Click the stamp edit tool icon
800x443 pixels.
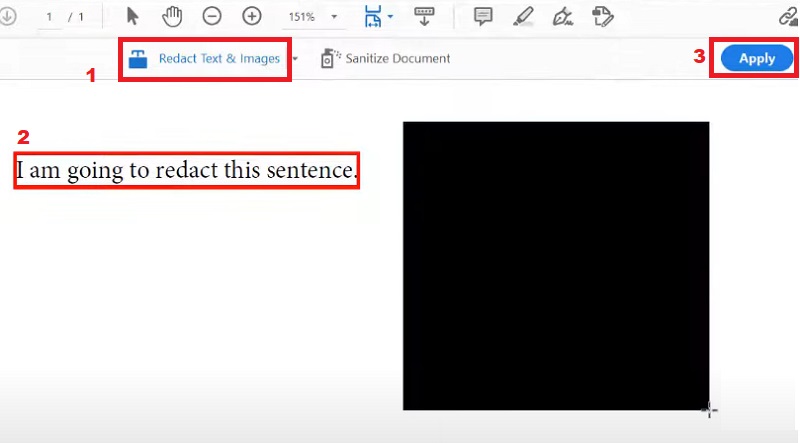(603, 16)
